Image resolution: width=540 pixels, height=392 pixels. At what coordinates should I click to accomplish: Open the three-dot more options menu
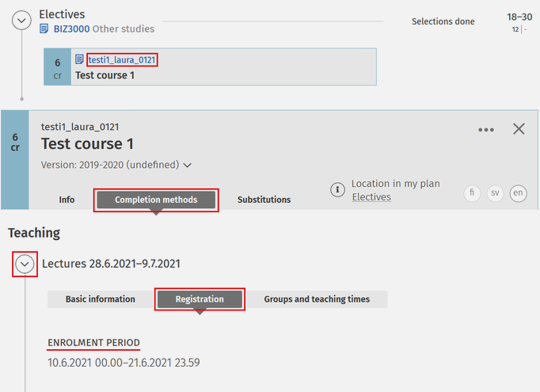pyautogui.click(x=486, y=130)
